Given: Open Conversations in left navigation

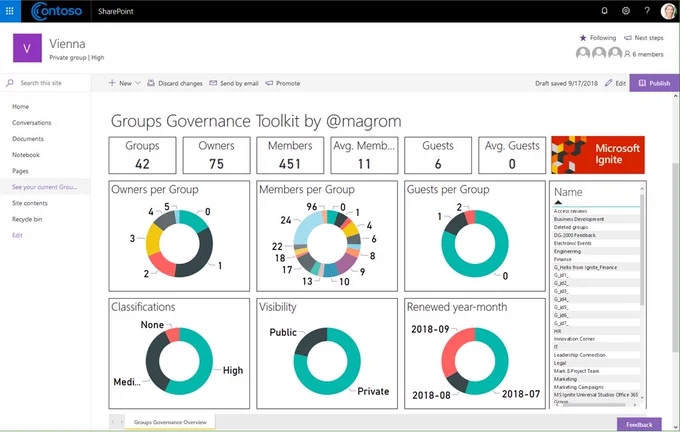Looking at the screenshot, I should click(32, 123).
